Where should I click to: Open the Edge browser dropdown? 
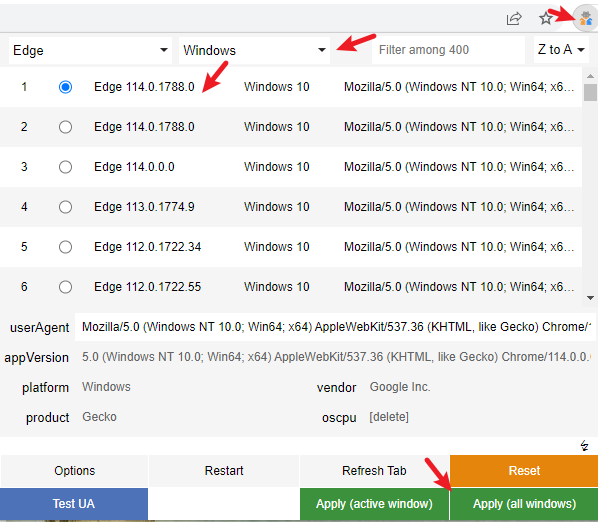[90, 50]
